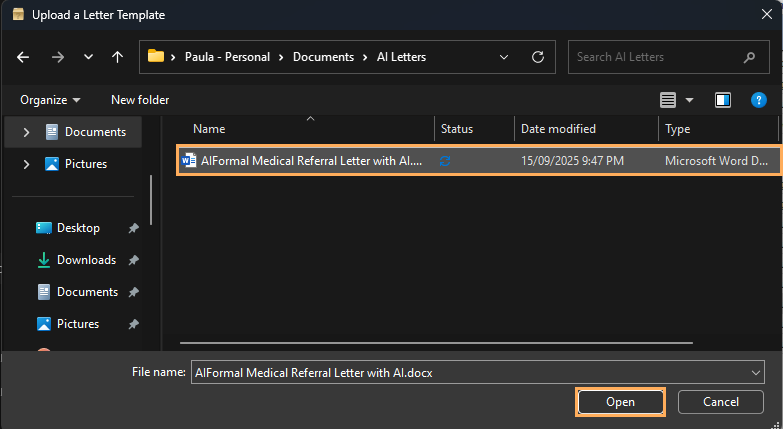Click the Open button
The width and height of the screenshot is (784, 430).
point(620,402)
